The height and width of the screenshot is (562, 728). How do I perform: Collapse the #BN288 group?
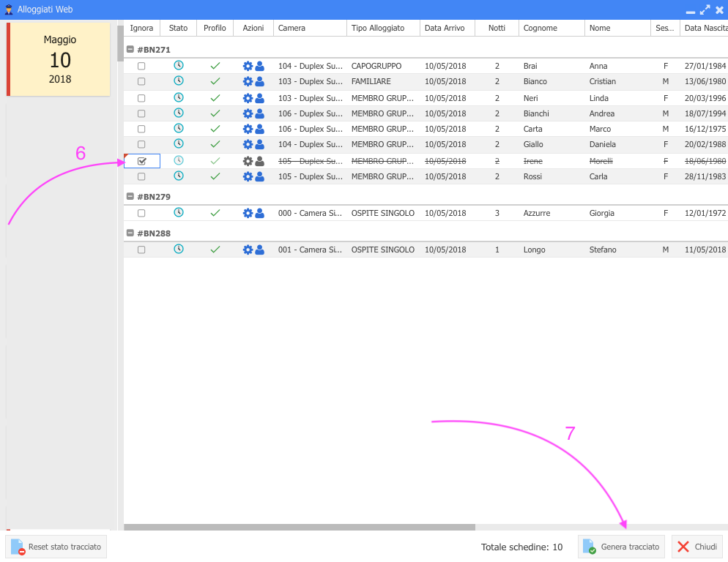pyautogui.click(x=130, y=233)
